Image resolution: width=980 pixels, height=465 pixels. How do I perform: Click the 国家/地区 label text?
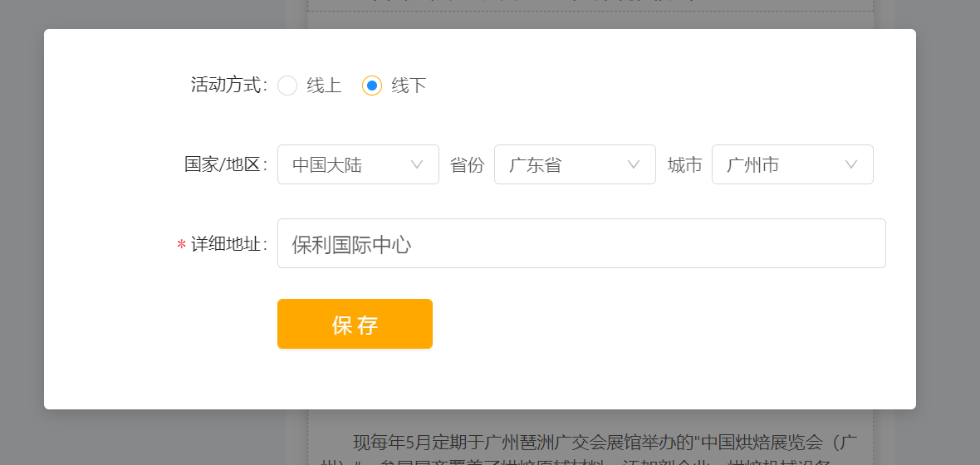(x=226, y=164)
